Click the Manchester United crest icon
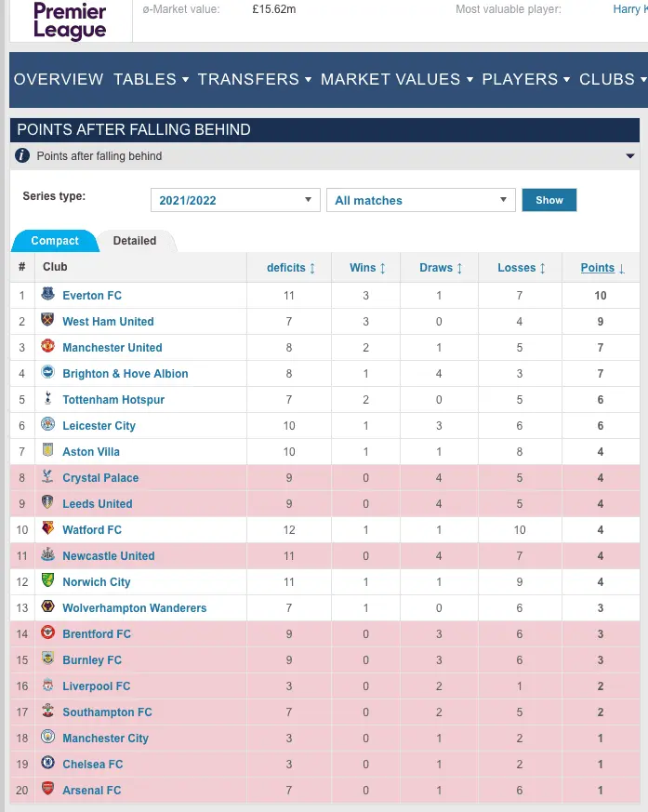Image resolution: width=648 pixels, height=812 pixels. [x=47, y=347]
